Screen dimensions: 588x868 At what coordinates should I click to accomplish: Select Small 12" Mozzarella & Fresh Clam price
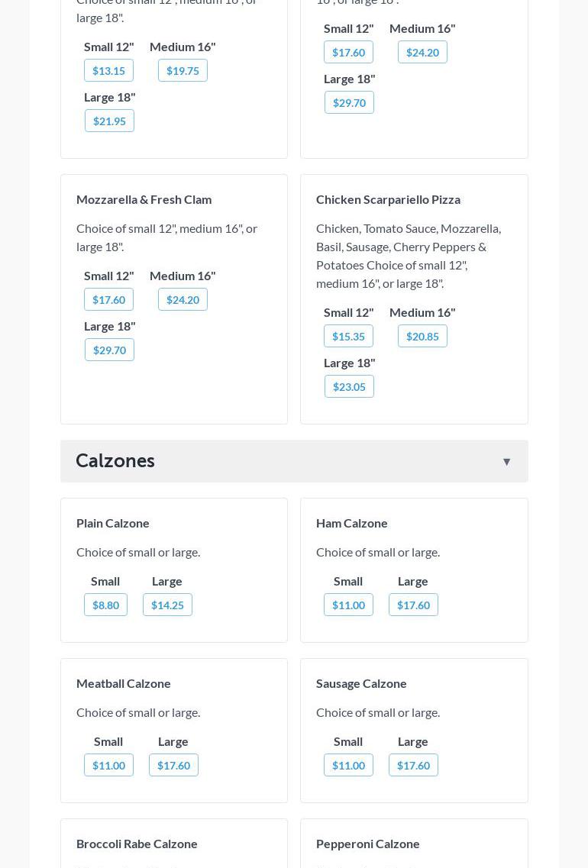[108, 300]
